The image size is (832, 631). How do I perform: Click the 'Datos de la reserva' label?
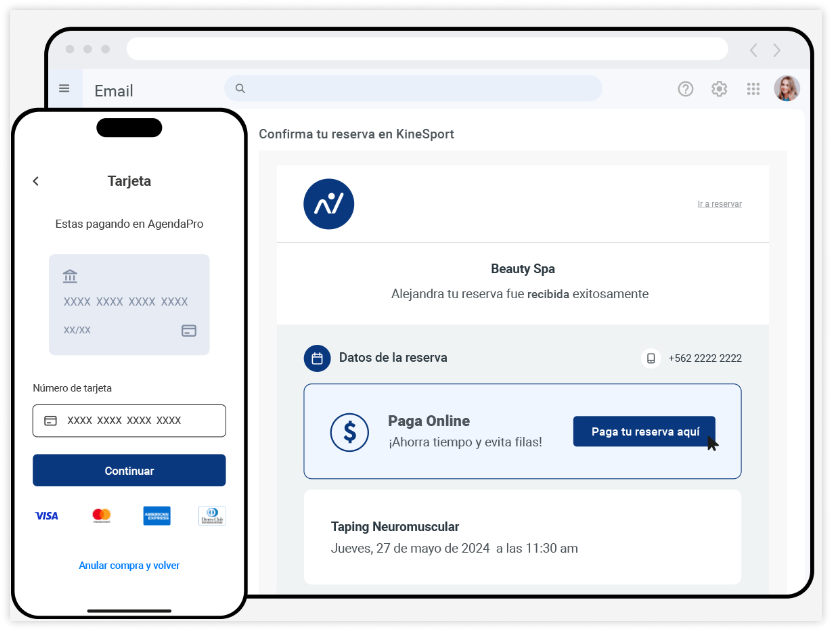(x=393, y=358)
